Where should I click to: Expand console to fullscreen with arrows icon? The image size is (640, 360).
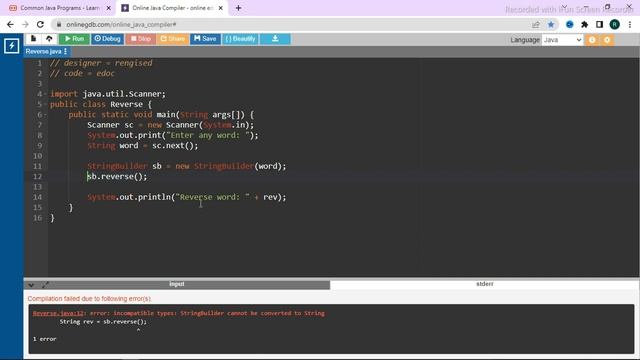point(45,285)
